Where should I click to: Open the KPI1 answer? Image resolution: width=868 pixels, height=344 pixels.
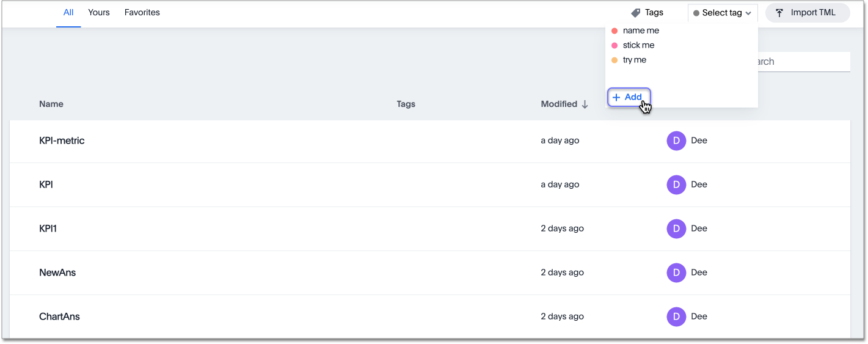pyautogui.click(x=48, y=229)
